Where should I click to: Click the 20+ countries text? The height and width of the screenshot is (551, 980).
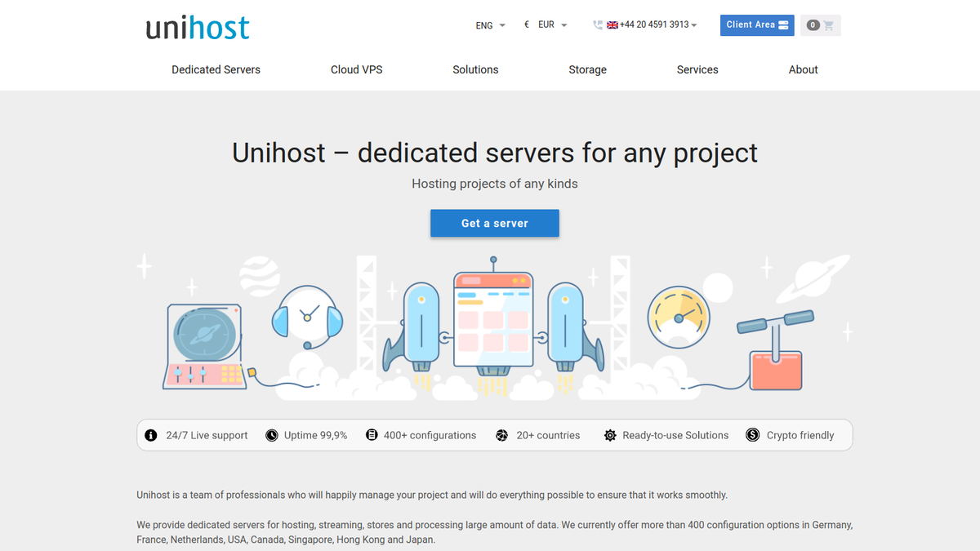point(548,435)
